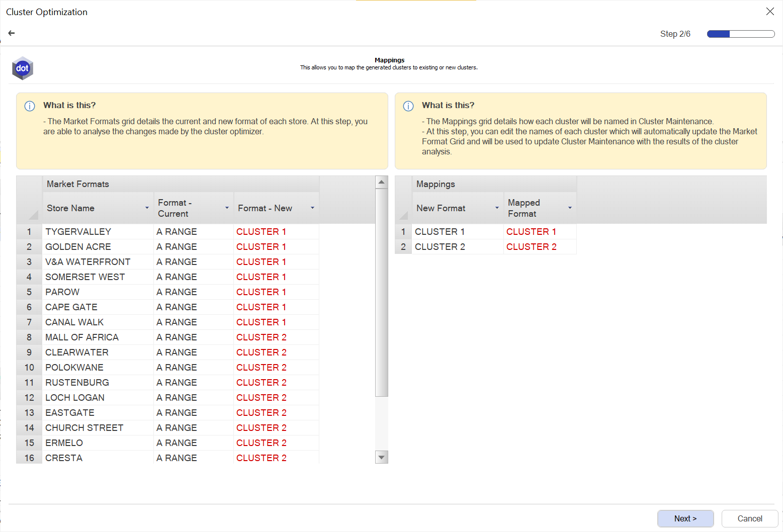Click the info icon above Mappings grid
This screenshot has width=783, height=532.
408,106
